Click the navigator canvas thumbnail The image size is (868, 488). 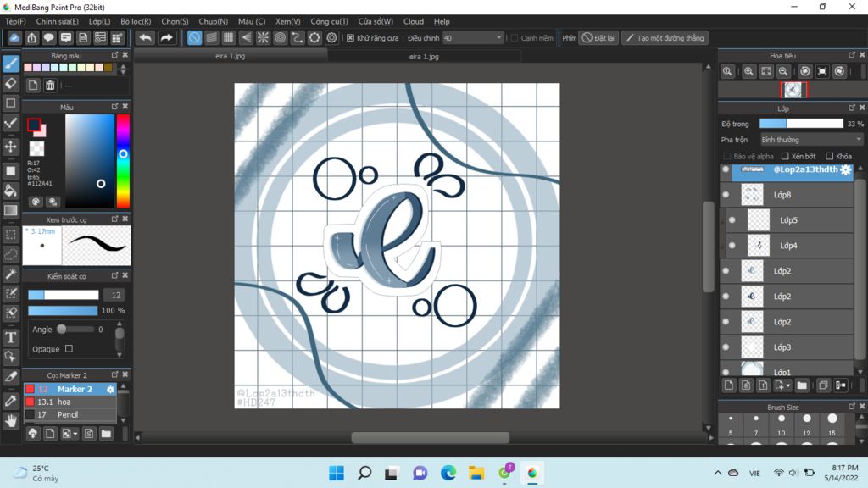click(x=793, y=90)
